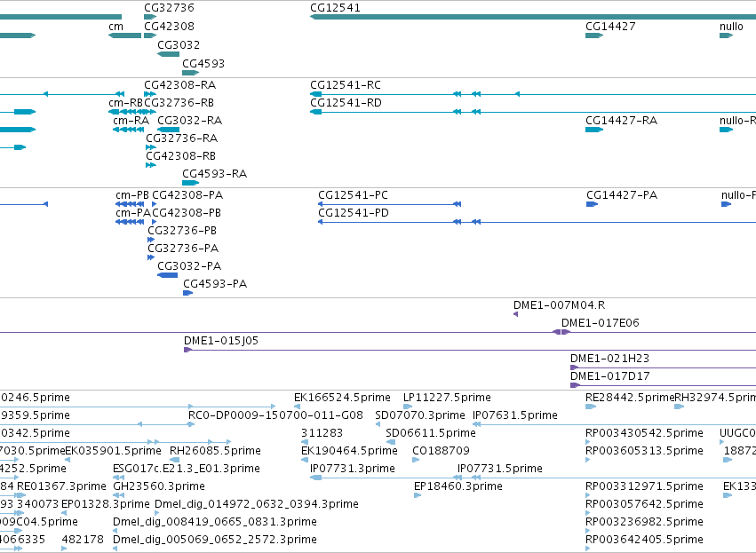Image resolution: width=756 pixels, height=553 pixels.
Task: Select transcript CG32736-RA
Action: tap(182, 138)
